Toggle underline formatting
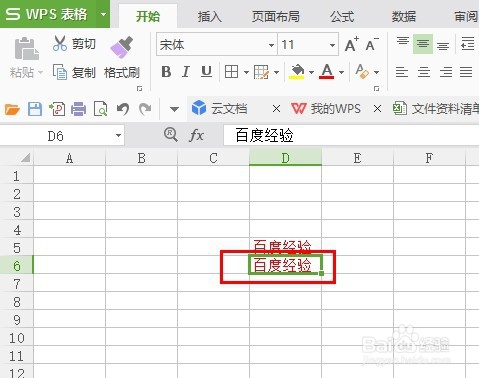The height and width of the screenshot is (378, 479). point(206,72)
